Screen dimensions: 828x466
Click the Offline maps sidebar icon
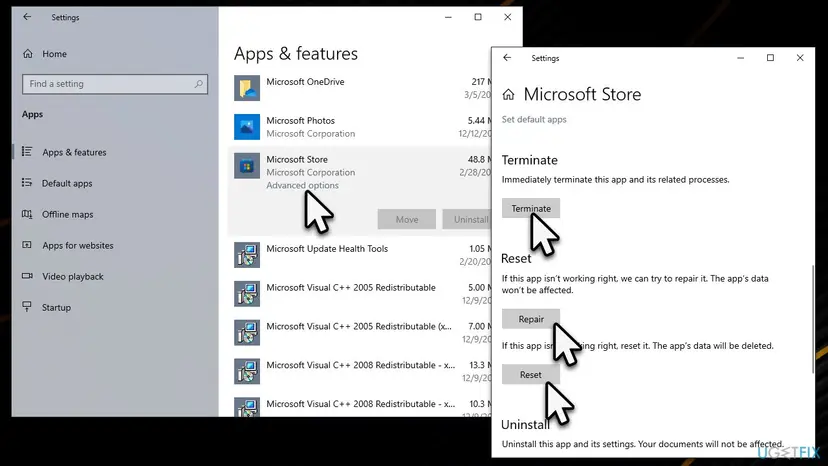point(27,214)
